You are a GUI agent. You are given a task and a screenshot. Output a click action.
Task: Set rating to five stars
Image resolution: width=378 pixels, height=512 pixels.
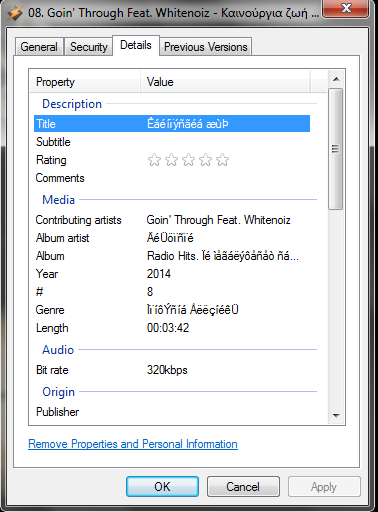click(222, 160)
